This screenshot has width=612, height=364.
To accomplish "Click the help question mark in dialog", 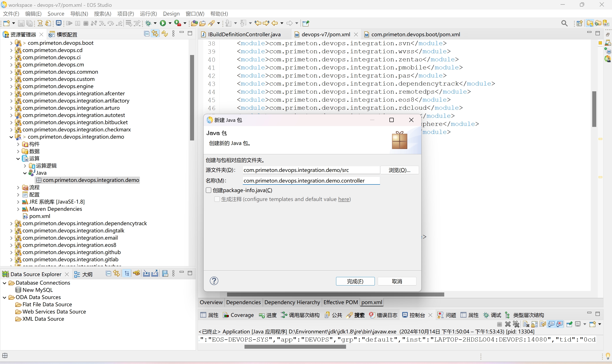I will [x=214, y=281].
